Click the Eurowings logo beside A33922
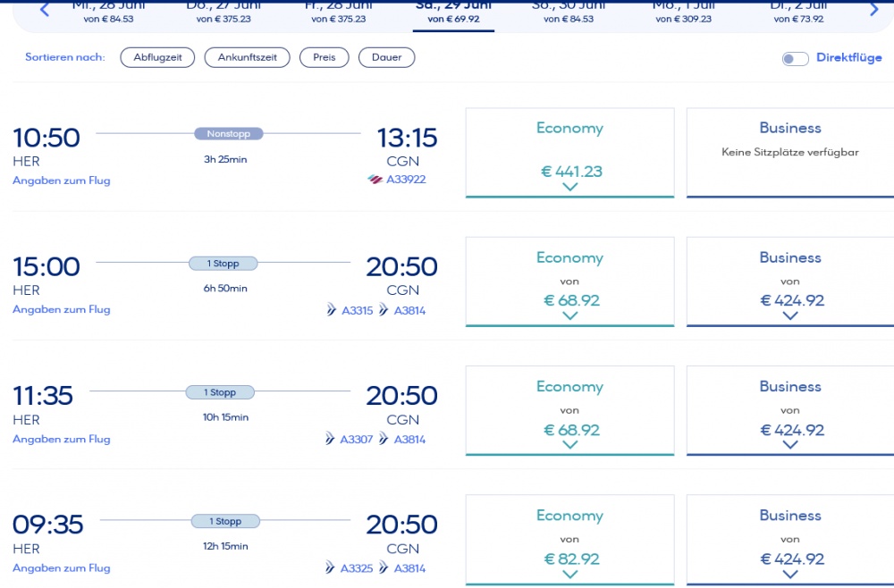 [x=375, y=180]
